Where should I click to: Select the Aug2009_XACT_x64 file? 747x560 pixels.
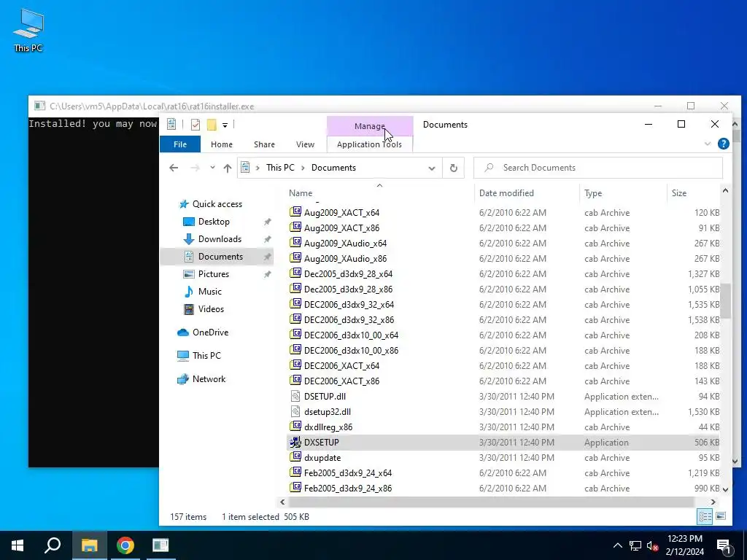click(x=341, y=213)
